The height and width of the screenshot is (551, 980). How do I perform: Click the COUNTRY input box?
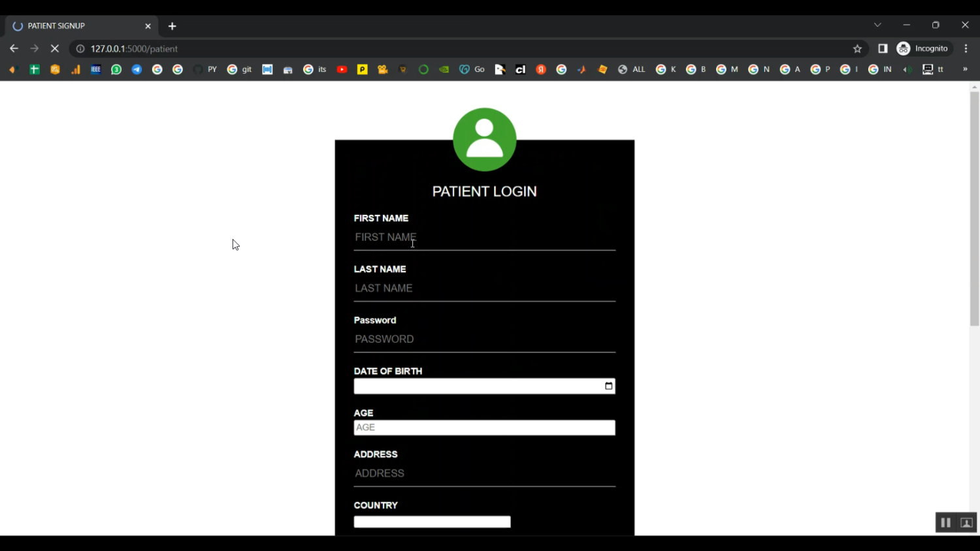[433, 522]
